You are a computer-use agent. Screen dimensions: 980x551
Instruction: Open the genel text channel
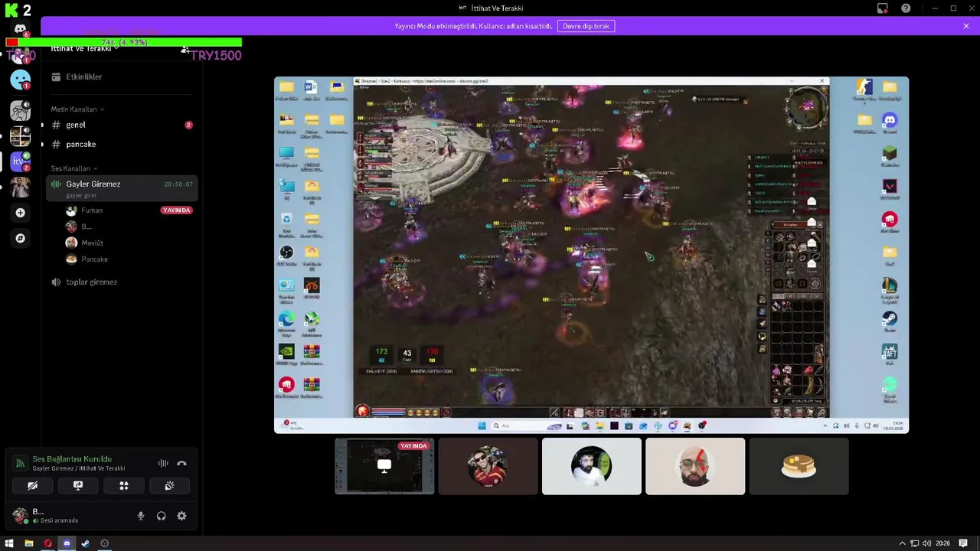pyautogui.click(x=120, y=125)
